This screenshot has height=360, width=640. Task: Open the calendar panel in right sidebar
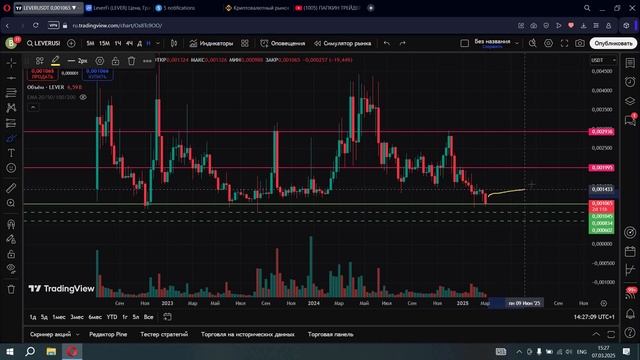[x=630, y=251]
